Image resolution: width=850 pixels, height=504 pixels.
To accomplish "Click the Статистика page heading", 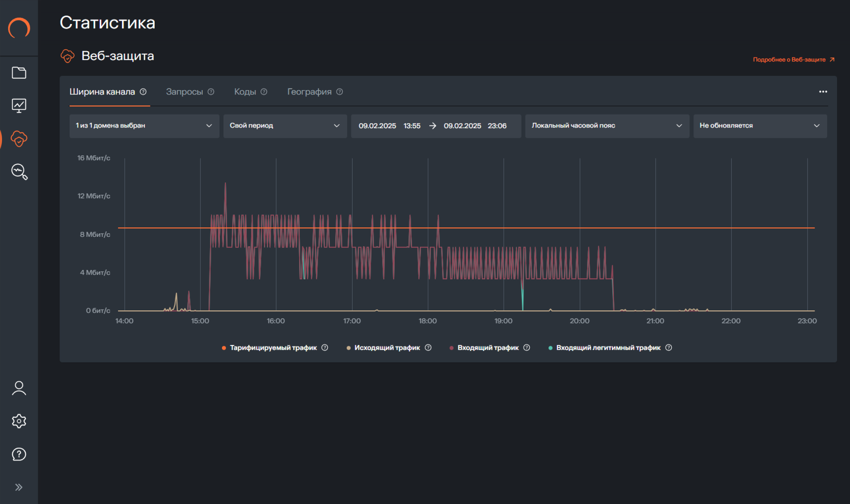I will (x=107, y=22).
